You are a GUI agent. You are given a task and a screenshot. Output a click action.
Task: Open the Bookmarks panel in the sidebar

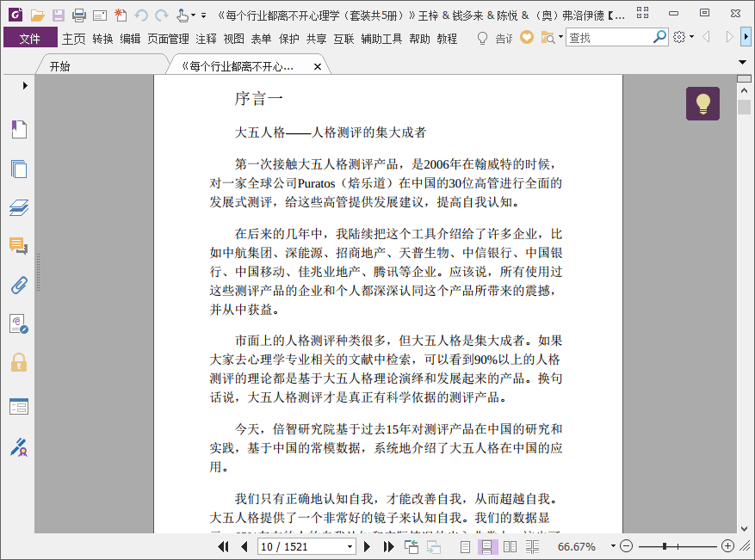click(19, 129)
